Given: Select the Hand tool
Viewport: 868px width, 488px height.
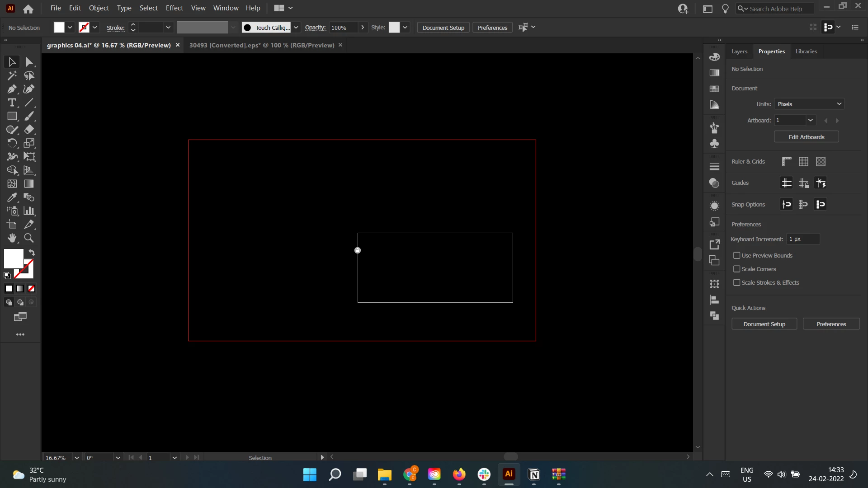Looking at the screenshot, I should pyautogui.click(x=12, y=238).
